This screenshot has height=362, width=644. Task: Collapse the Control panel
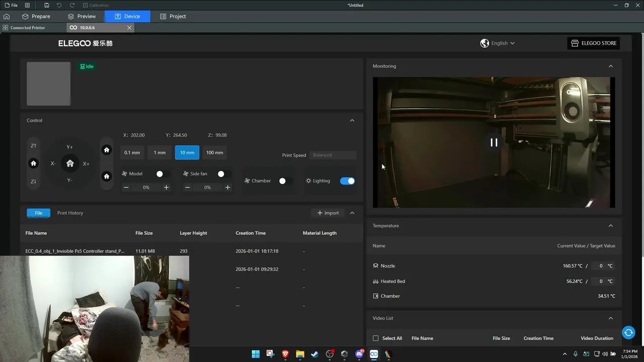[352, 121]
